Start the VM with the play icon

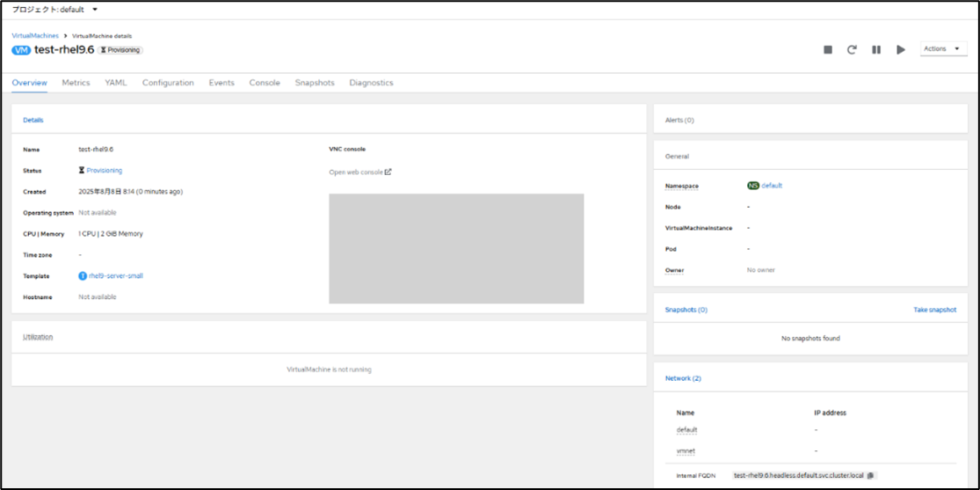tap(901, 50)
